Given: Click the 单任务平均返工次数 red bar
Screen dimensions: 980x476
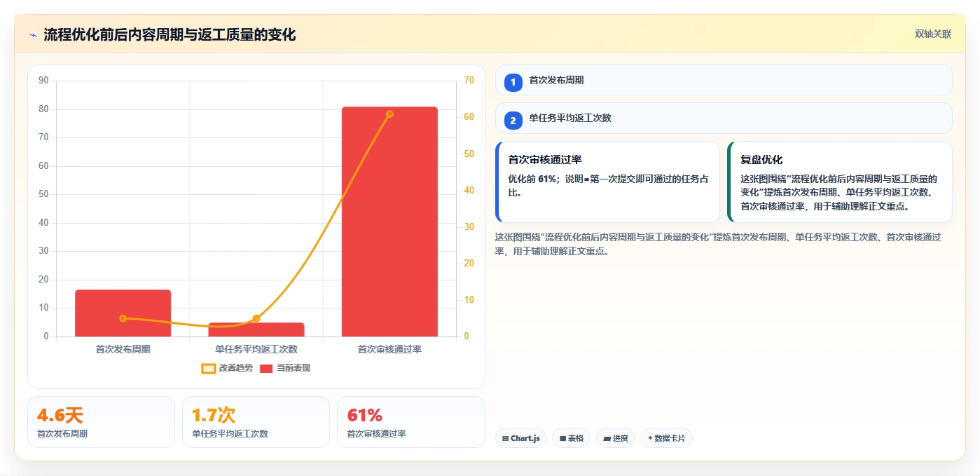Looking at the screenshot, I should pos(256,329).
